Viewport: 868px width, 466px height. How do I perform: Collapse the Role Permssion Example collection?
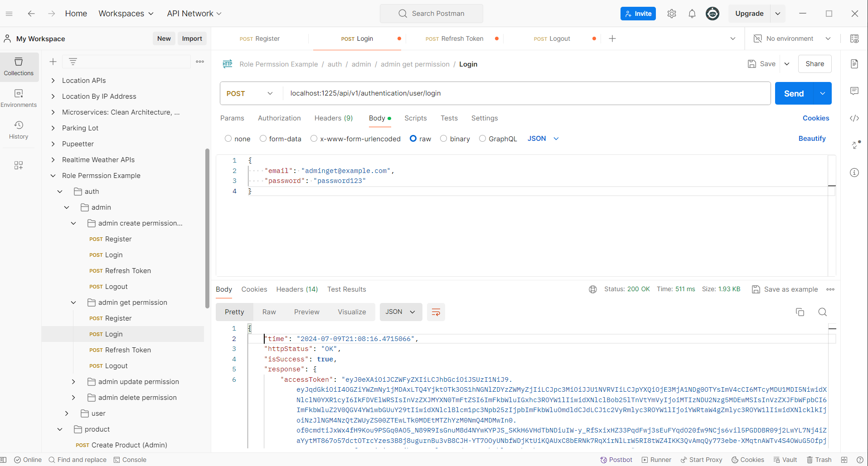click(x=53, y=176)
